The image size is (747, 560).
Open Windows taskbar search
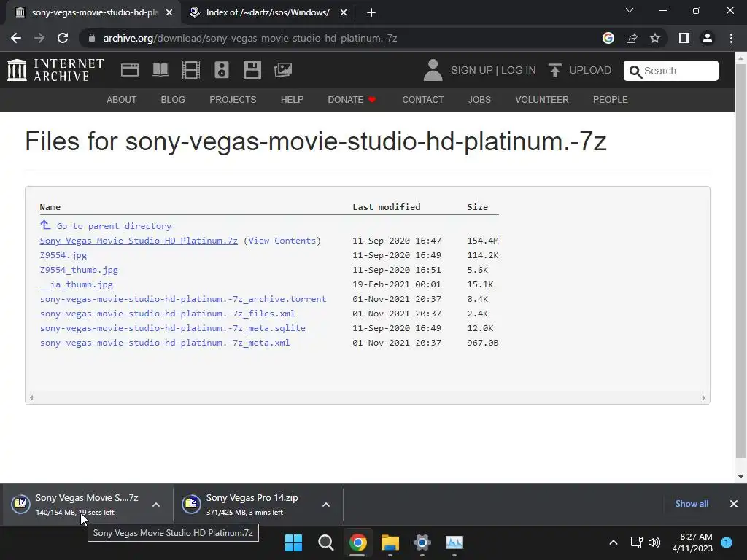point(326,542)
